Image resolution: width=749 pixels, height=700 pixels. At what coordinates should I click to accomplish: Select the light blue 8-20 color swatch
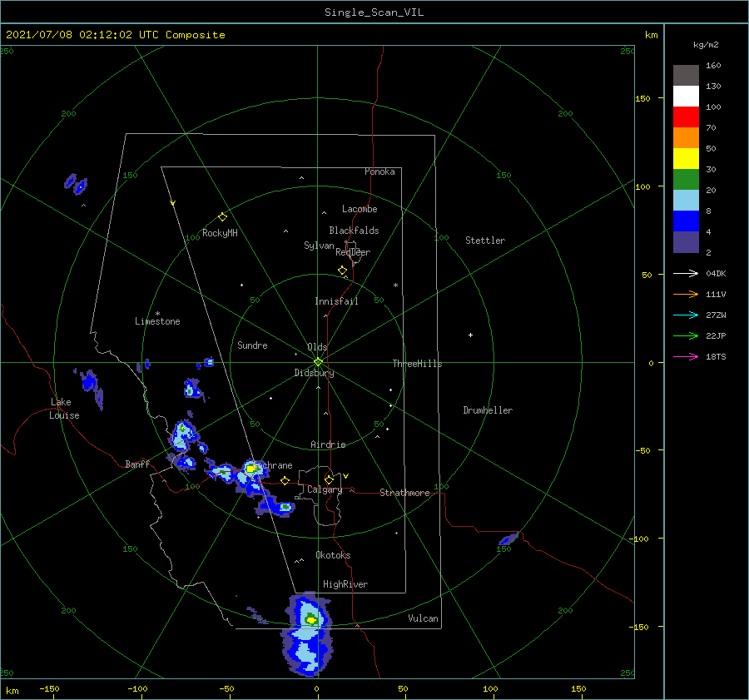point(686,201)
